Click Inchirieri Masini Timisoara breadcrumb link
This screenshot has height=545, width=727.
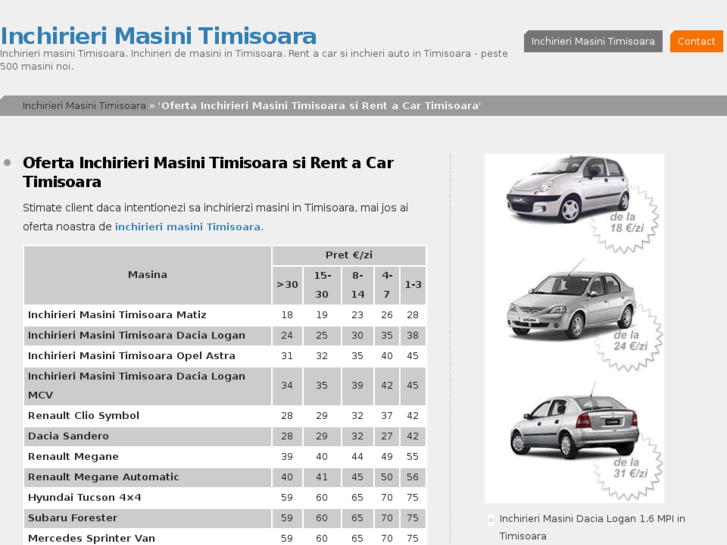[84, 106]
